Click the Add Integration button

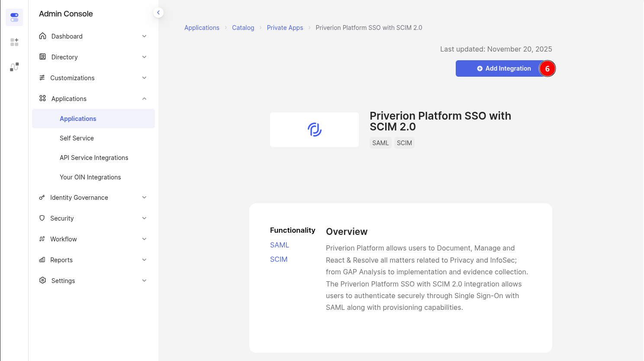503,68
